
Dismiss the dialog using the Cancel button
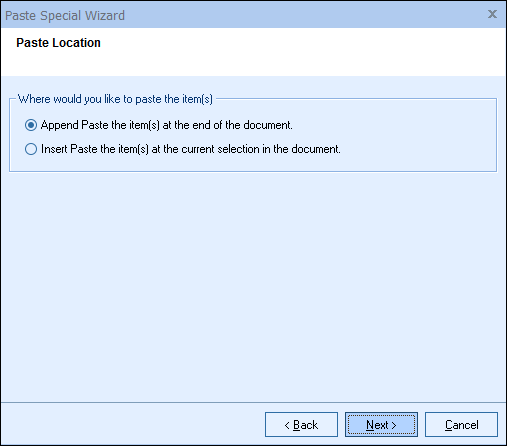461,425
